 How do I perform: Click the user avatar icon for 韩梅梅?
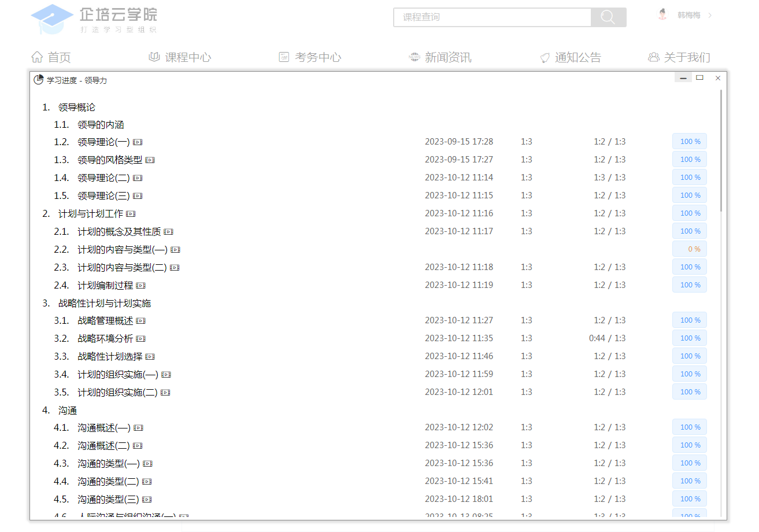click(662, 14)
